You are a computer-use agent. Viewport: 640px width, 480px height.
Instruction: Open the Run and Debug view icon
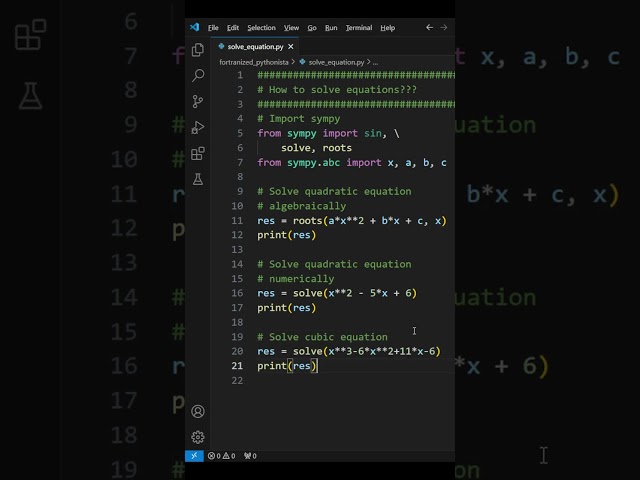pyautogui.click(x=198, y=127)
